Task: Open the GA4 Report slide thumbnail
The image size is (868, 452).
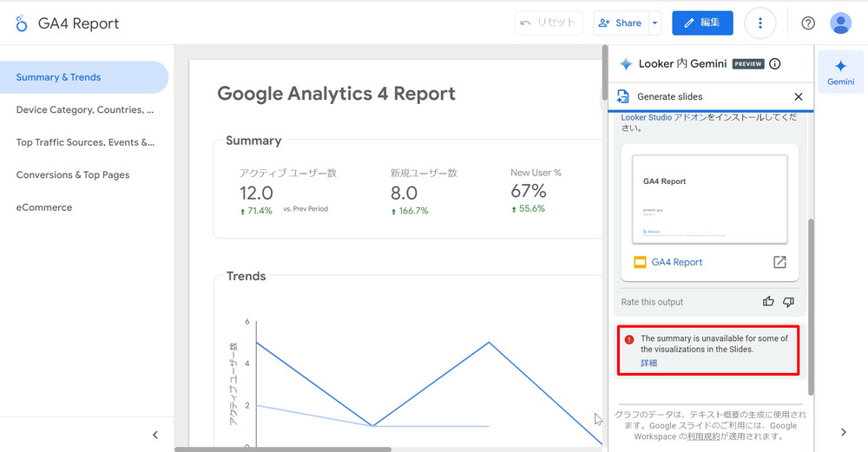Action: 709,200
